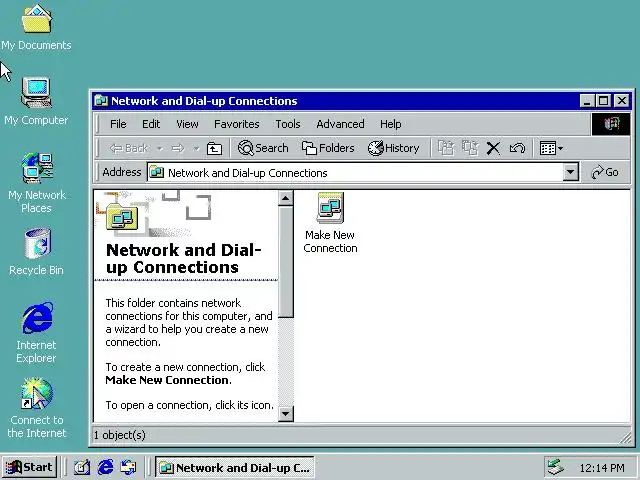Click the Network and Dial-up taskbar button
640x480 pixels.
(x=234, y=467)
